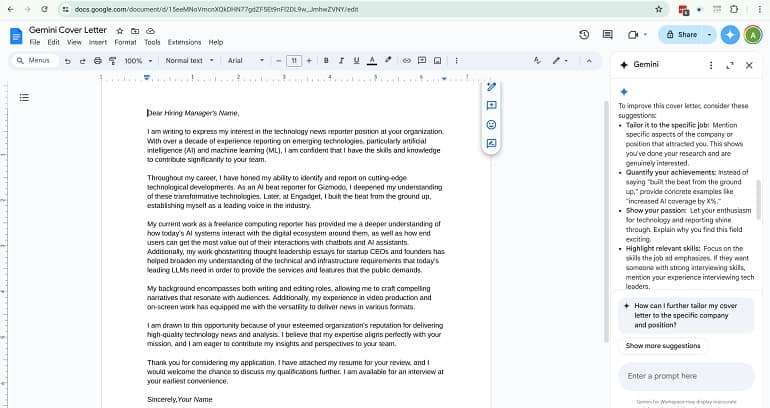The image size is (770, 408).
Task: Add a comment from toolbar
Action: 422,60
